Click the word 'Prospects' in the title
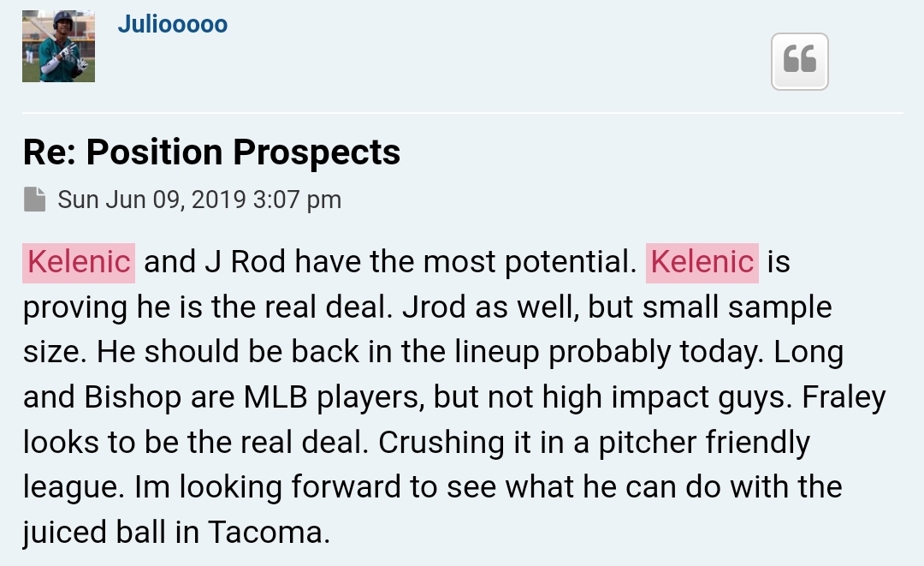Screen dimensions: 924x566 pos(317,152)
